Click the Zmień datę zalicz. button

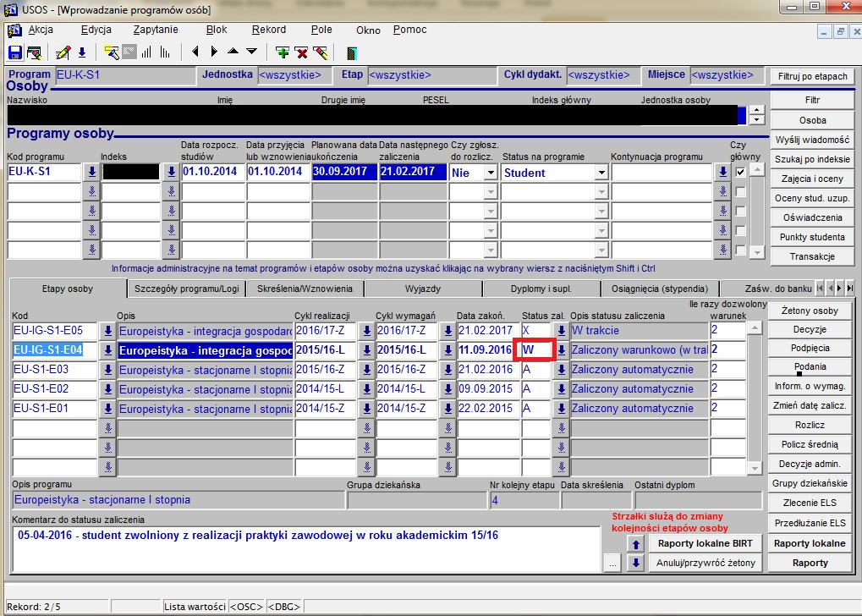pos(810,406)
